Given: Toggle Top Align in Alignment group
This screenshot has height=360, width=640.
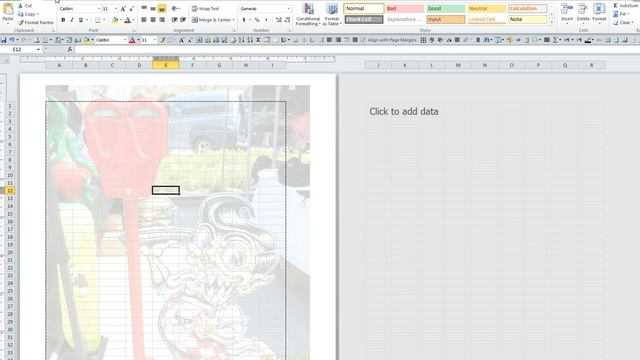Looking at the screenshot, I should [144, 9].
